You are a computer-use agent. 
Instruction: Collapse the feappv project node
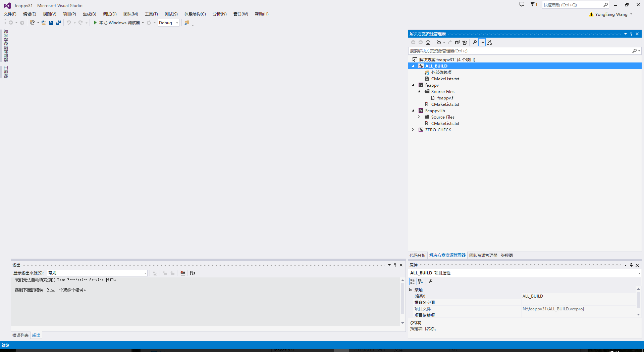(x=413, y=85)
